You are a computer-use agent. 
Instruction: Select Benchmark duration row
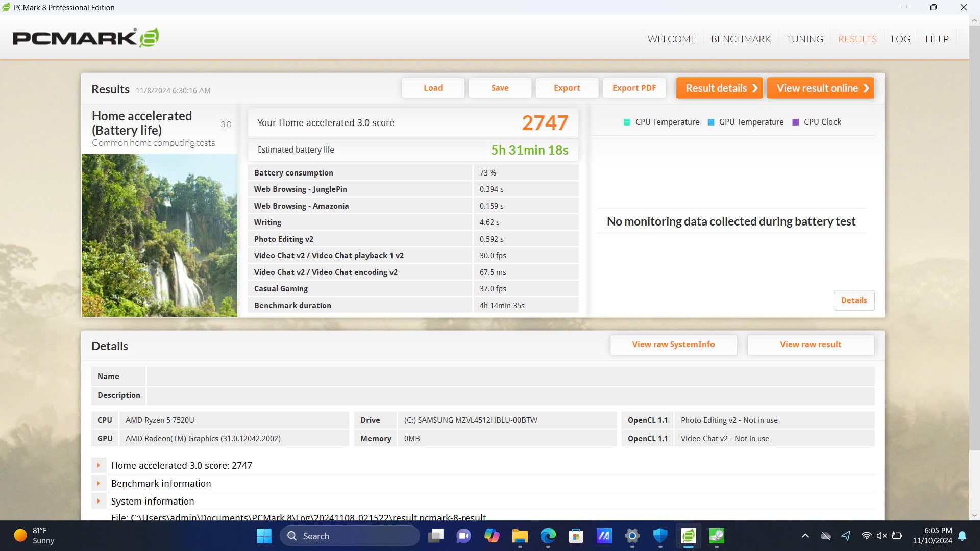pos(413,305)
